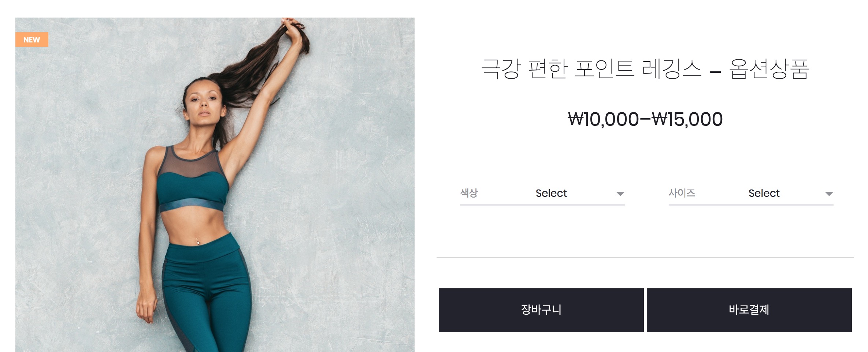Click the 색상 option label
Screen dimensions: 868x352
[469, 193]
